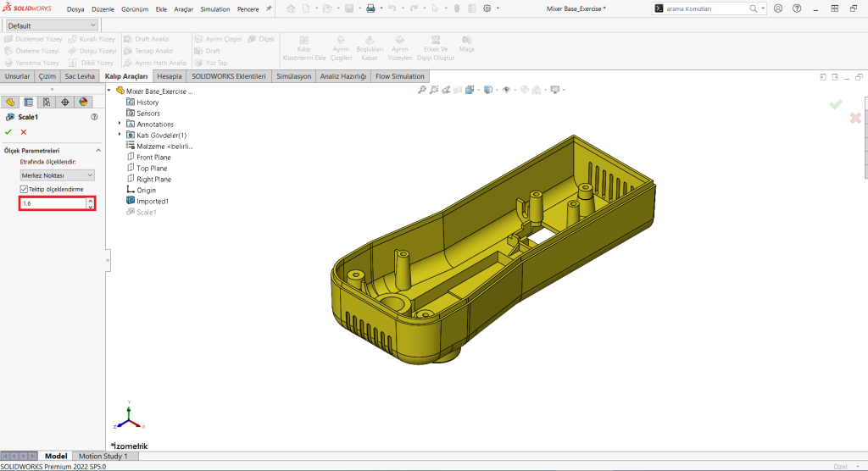Click the Print icon in top toolbar
The width and height of the screenshot is (868, 471).
(370, 8)
